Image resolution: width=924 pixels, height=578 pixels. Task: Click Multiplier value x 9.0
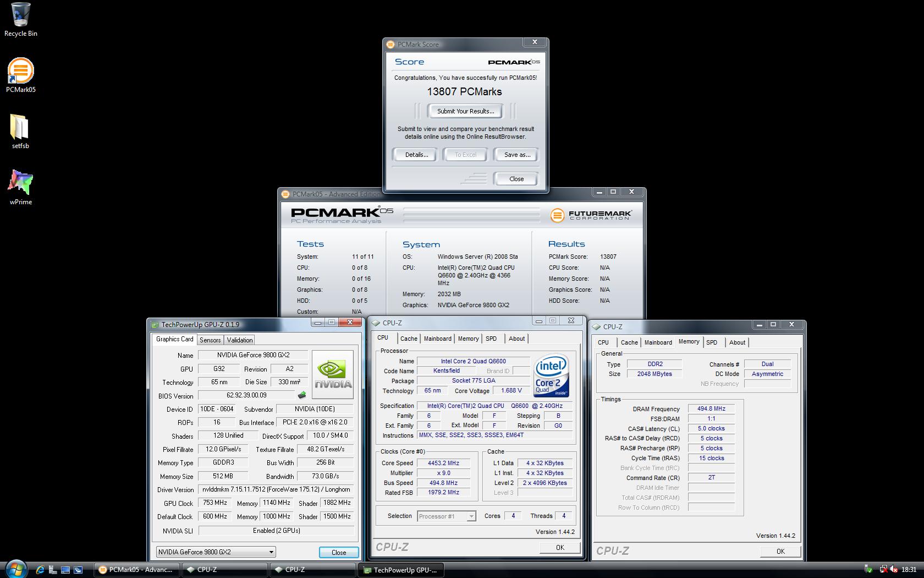(x=443, y=473)
